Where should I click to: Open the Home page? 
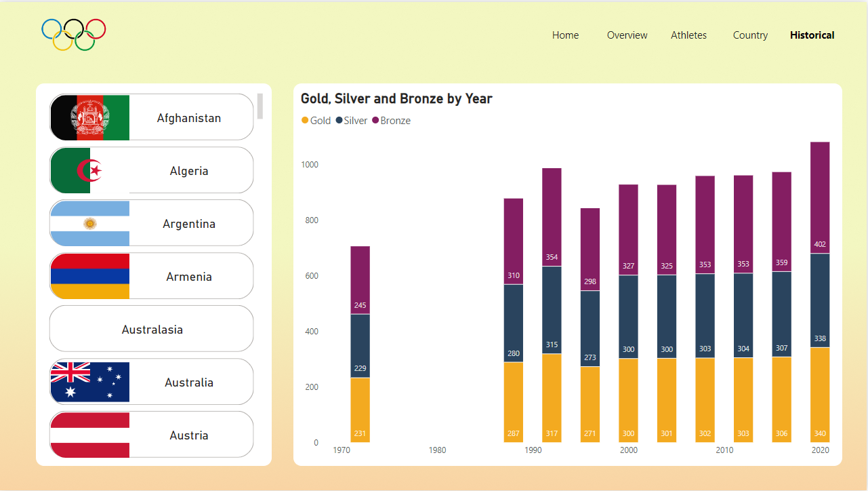565,35
